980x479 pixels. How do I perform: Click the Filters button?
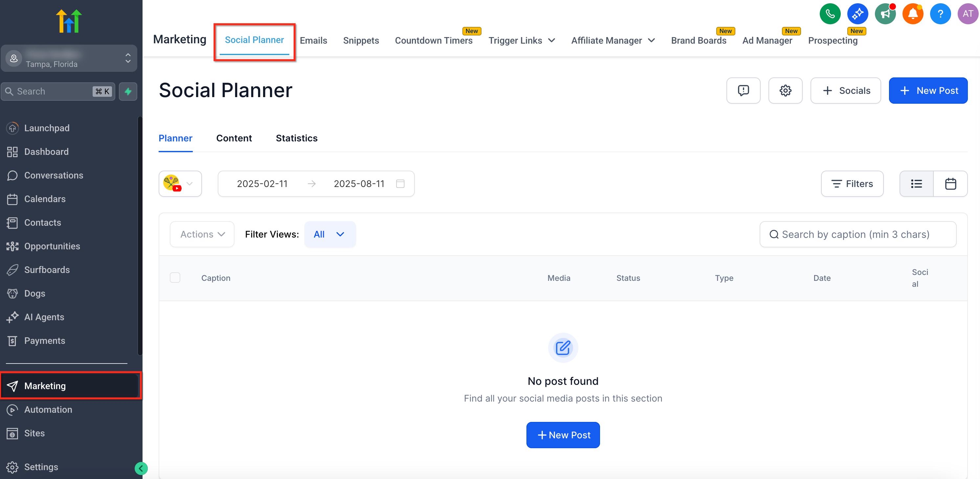click(852, 184)
